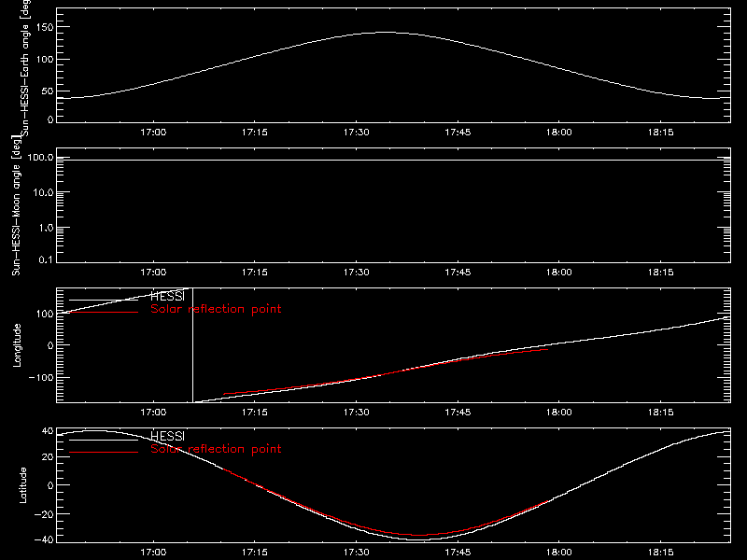This screenshot has width=747, height=560.
Task: Click 17:30 time label under Earth angle plot
Action: tap(357, 133)
